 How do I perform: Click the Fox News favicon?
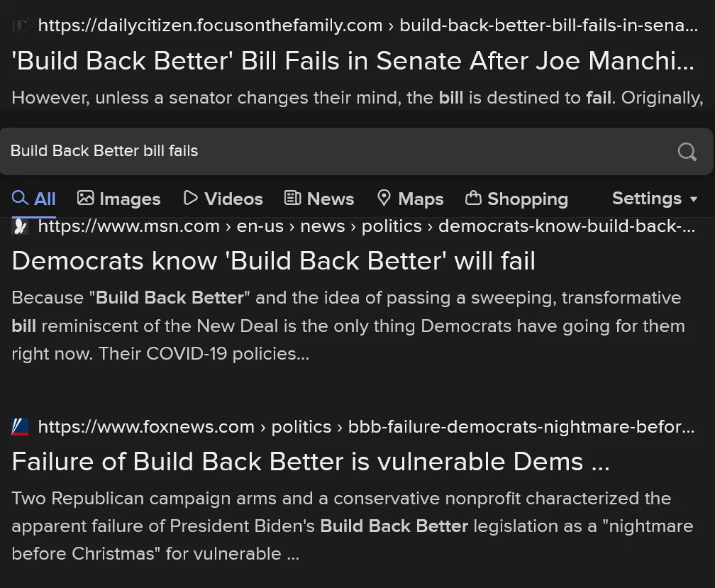[x=20, y=427]
